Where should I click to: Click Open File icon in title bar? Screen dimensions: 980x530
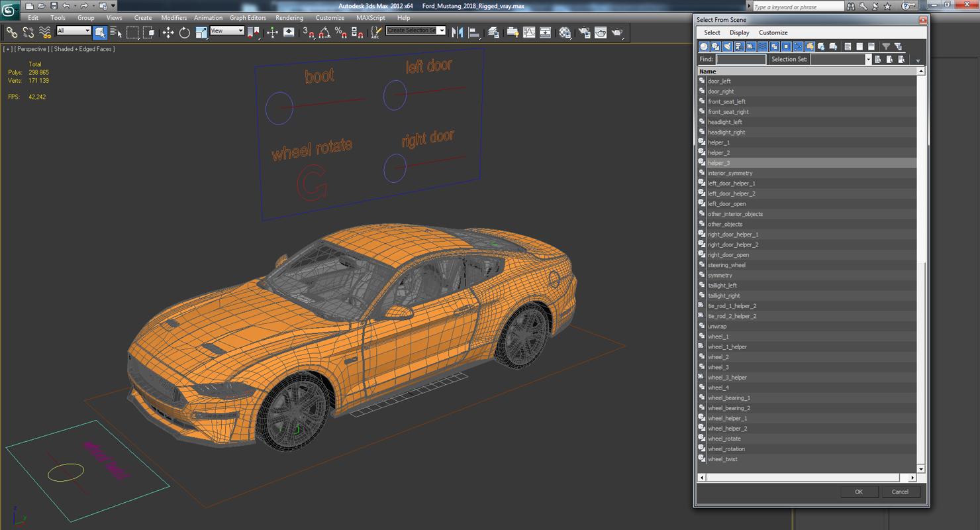pyautogui.click(x=41, y=6)
